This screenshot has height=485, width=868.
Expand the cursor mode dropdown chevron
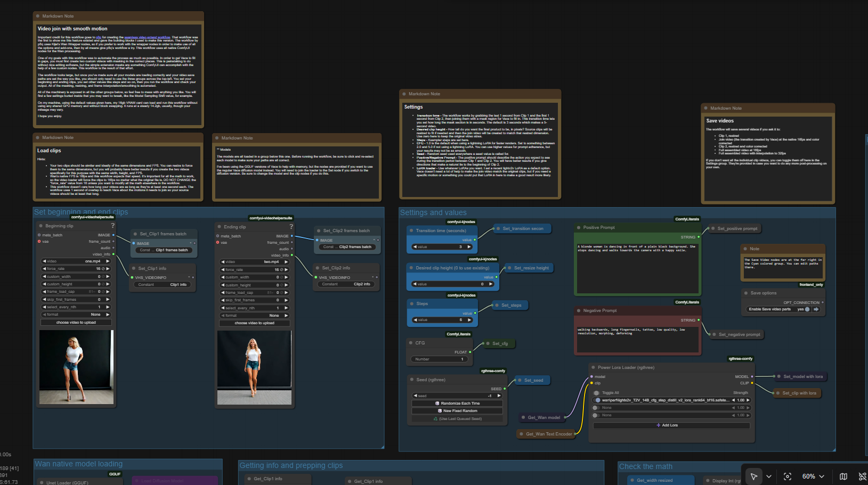click(769, 476)
